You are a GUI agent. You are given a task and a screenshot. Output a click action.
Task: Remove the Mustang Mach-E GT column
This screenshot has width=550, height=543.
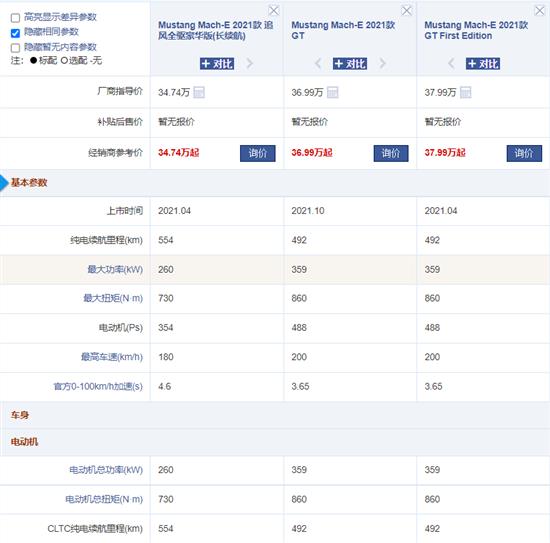pyautogui.click(x=407, y=11)
